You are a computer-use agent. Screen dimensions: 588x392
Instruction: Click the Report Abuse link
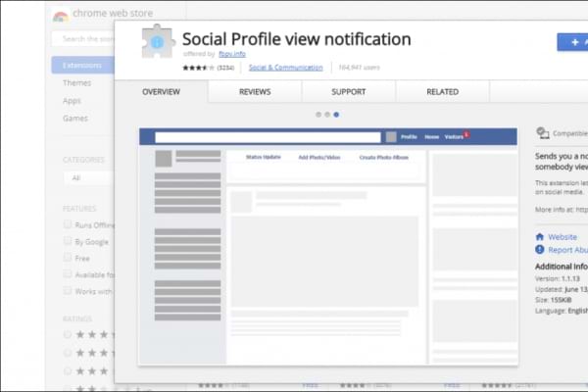pyautogui.click(x=567, y=250)
